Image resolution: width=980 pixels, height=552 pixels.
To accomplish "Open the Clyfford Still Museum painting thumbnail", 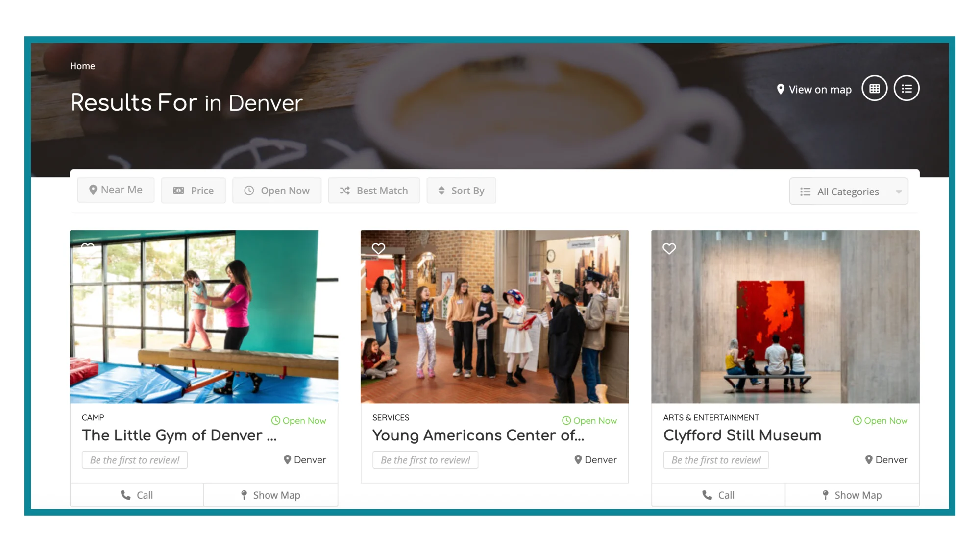I will 785,316.
